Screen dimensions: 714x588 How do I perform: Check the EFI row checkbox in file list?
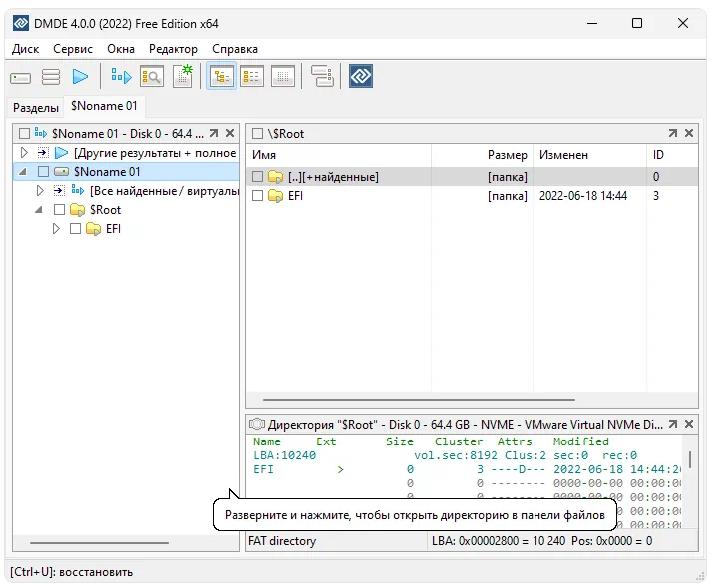point(257,196)
